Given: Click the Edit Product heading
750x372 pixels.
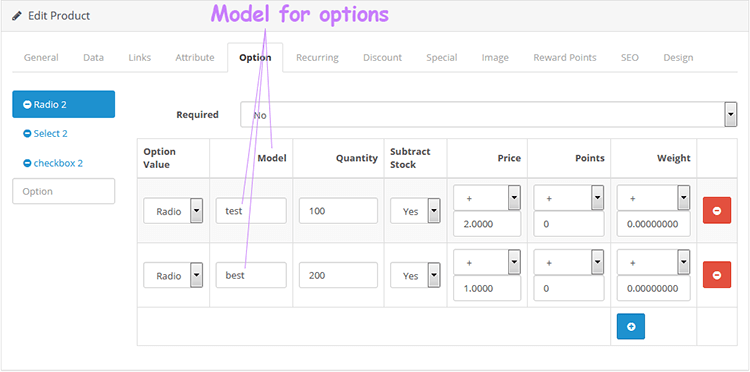Looking at the screenshot, I should pyautogui.click(x=59, y=16).
